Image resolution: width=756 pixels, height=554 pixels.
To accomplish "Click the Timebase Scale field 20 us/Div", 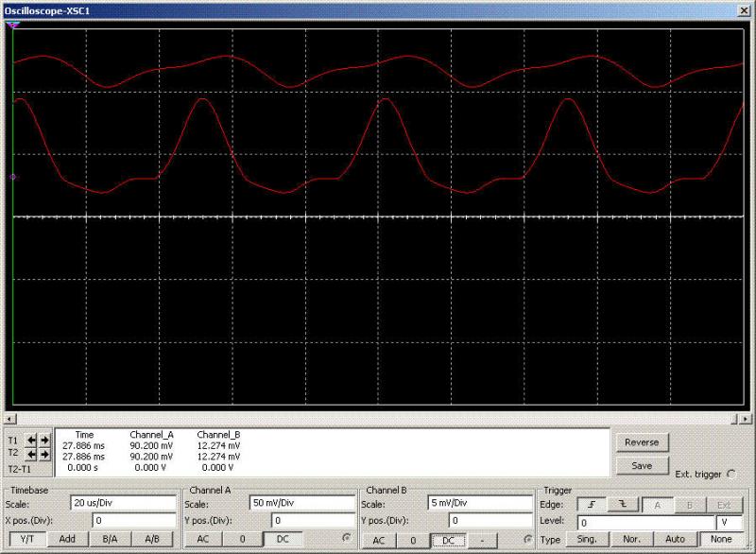I will (124, 503).
